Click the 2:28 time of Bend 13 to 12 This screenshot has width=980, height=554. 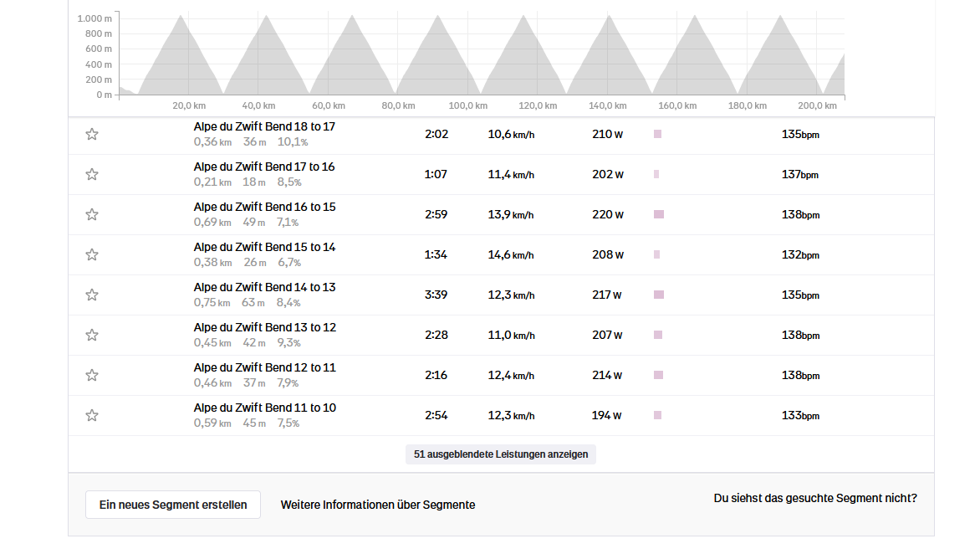[x=436, y=335]
